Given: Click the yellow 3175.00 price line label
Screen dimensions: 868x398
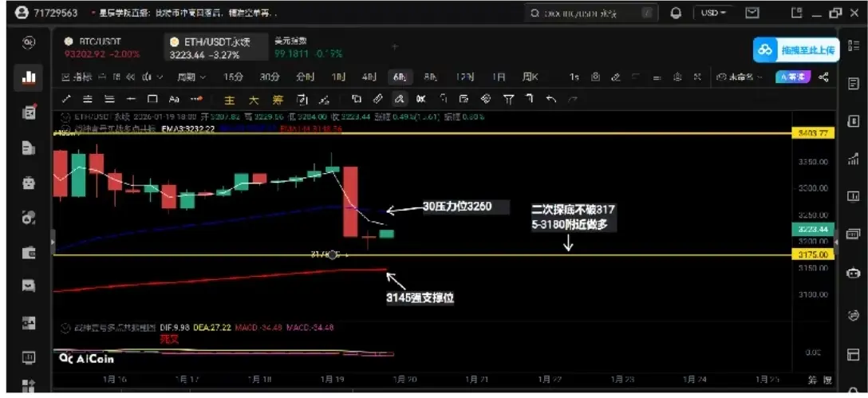Looking at the screenshot, I should click(813, 254).
